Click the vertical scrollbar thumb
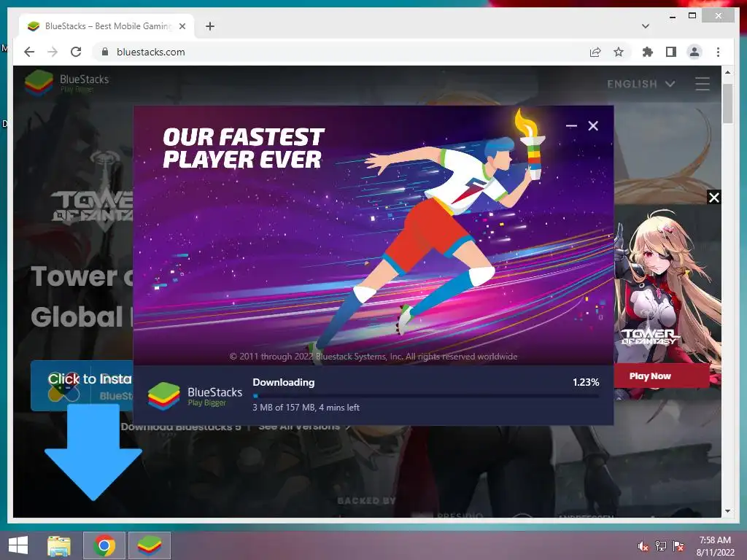 coord(727,104)
